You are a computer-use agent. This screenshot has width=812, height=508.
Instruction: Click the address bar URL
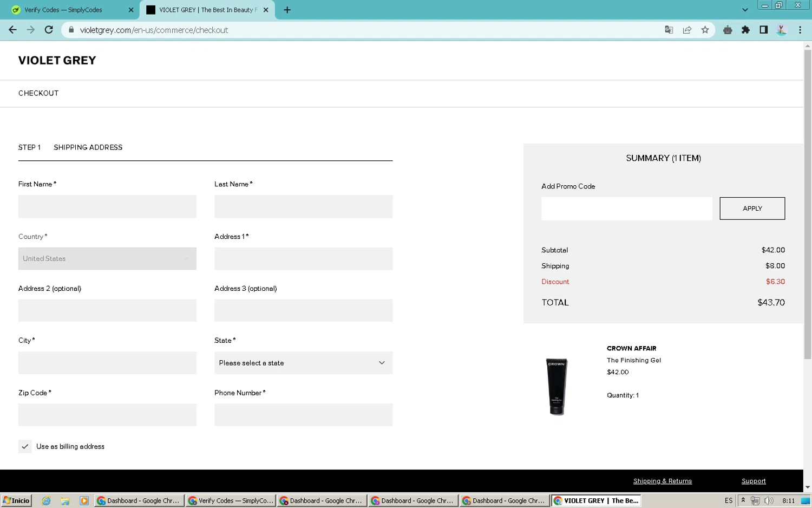154,30
